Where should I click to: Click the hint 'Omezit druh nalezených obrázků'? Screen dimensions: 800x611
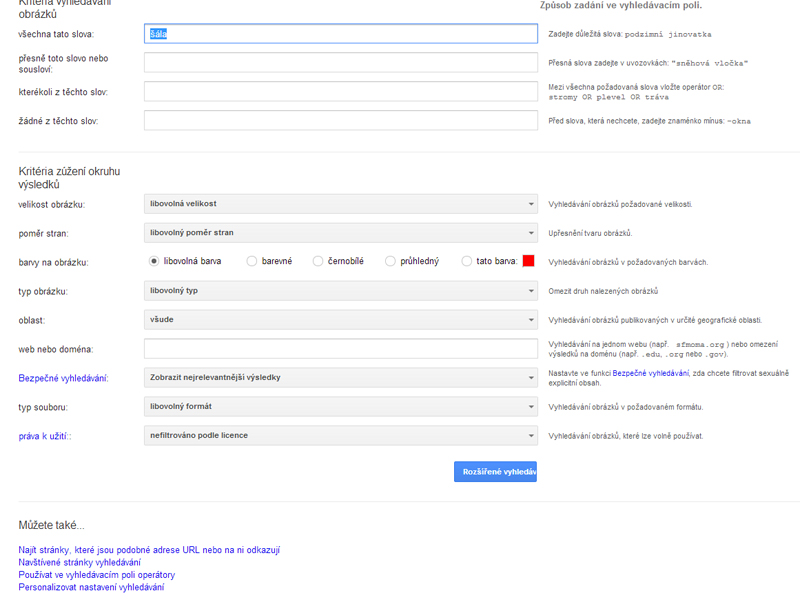click(x=603, y=291)
